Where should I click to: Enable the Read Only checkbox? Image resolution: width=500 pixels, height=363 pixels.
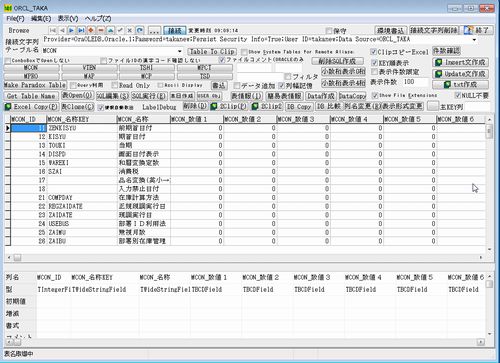click(x=115, y=85)
